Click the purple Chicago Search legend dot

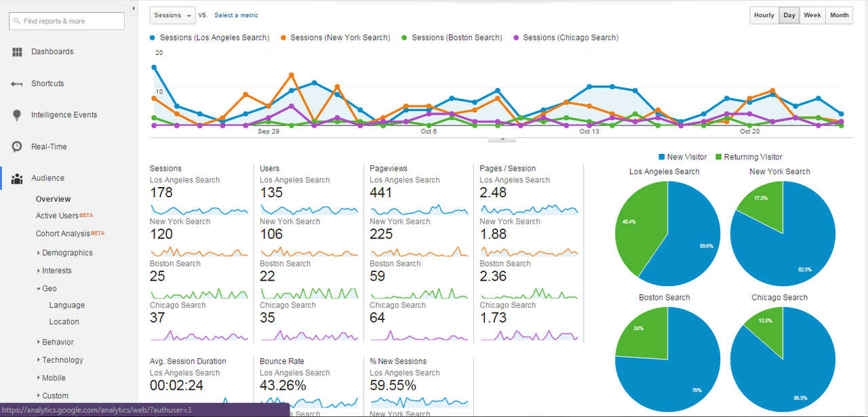[516, 38]
